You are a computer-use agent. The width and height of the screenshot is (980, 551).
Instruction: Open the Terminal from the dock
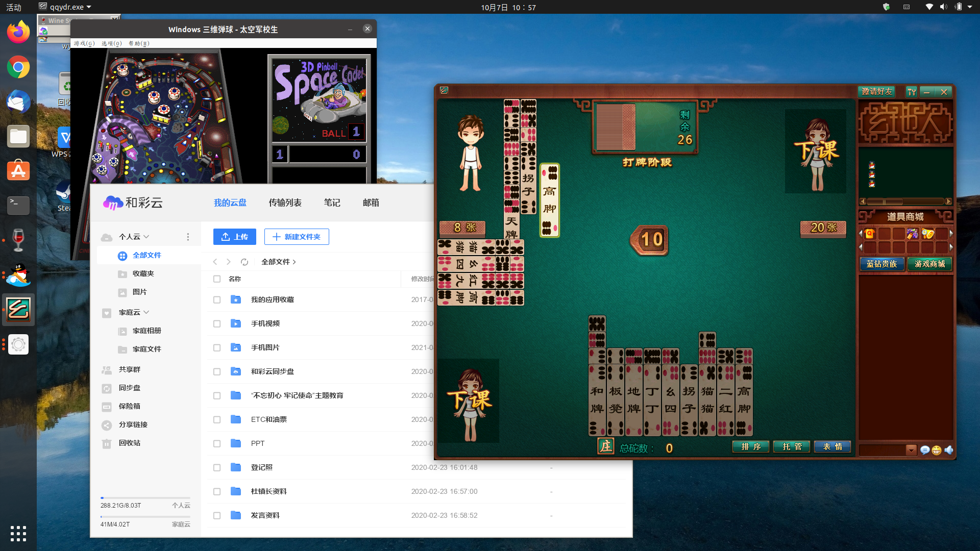coord(18,206)
